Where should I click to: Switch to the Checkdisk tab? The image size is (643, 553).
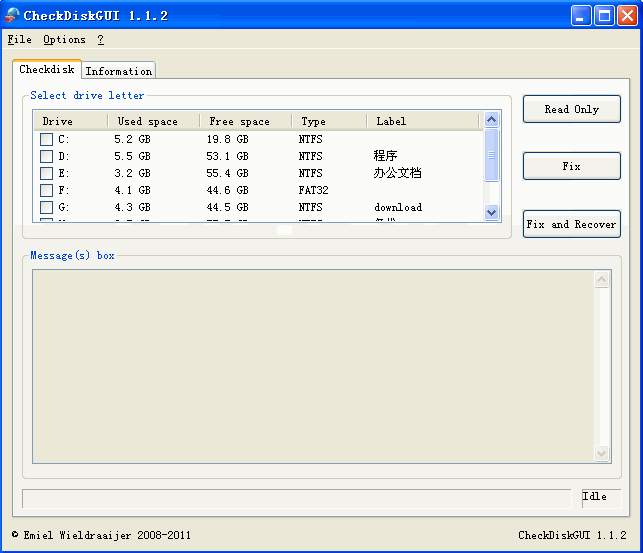point(47,69)
